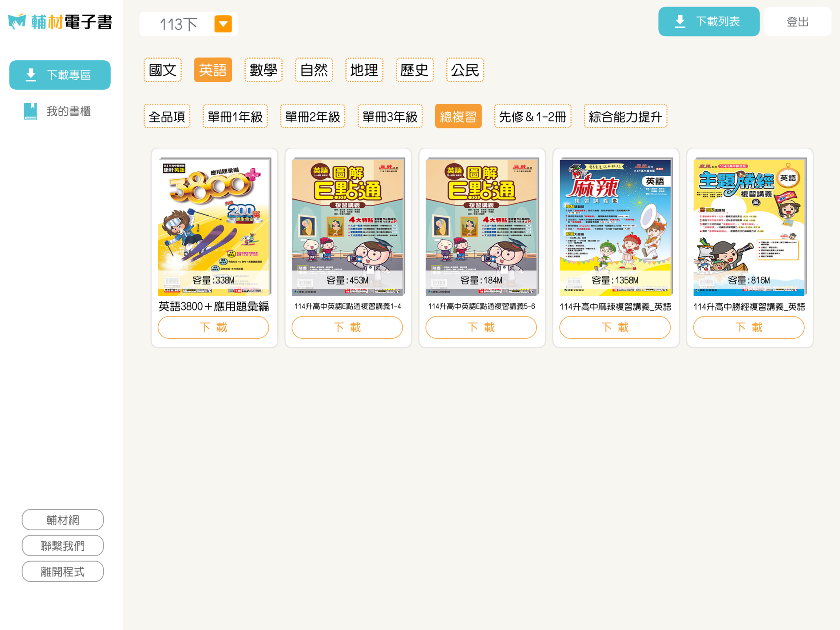840x630 pixels.
Task: Click the 3800 book cover thumbnail
Action: [215, 226]
